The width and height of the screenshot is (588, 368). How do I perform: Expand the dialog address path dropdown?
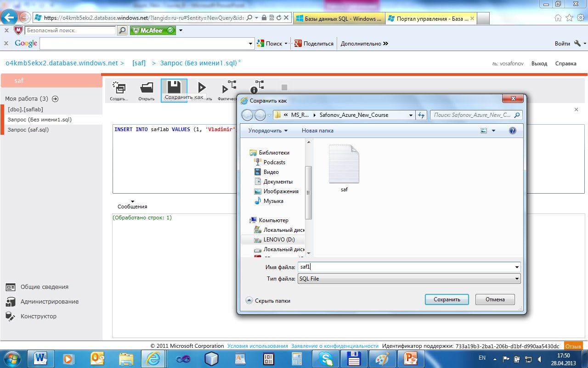[x=410, y=115]
